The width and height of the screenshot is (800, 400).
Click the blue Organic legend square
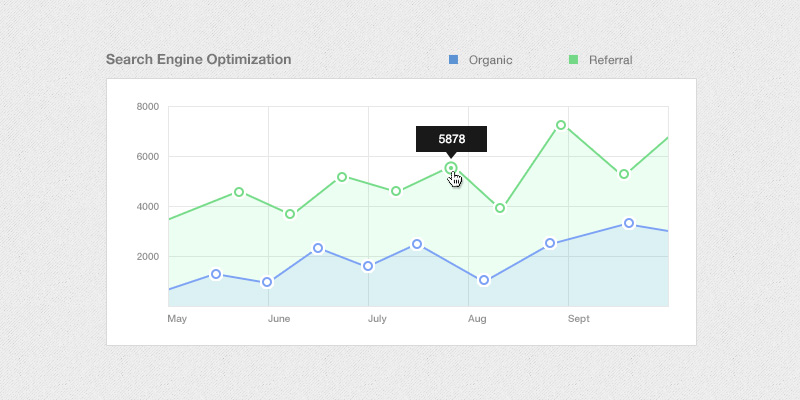[x=453, y=60]
